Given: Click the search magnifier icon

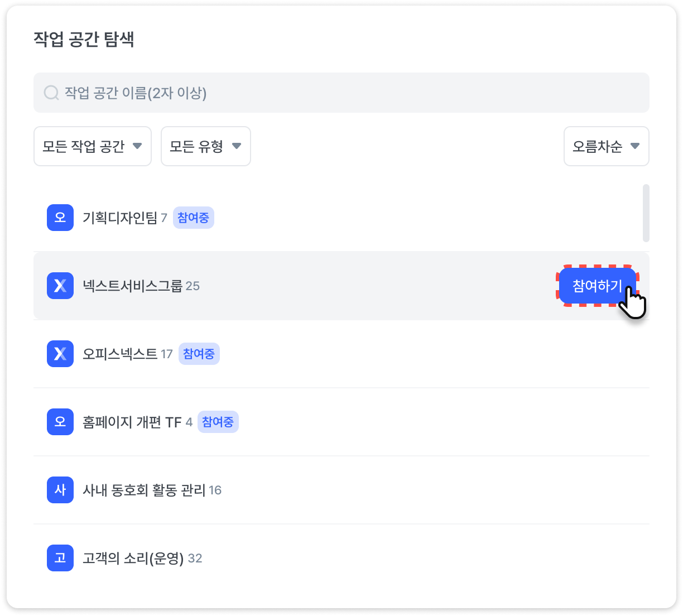Looking at the screenshot, I should point(51,93).
